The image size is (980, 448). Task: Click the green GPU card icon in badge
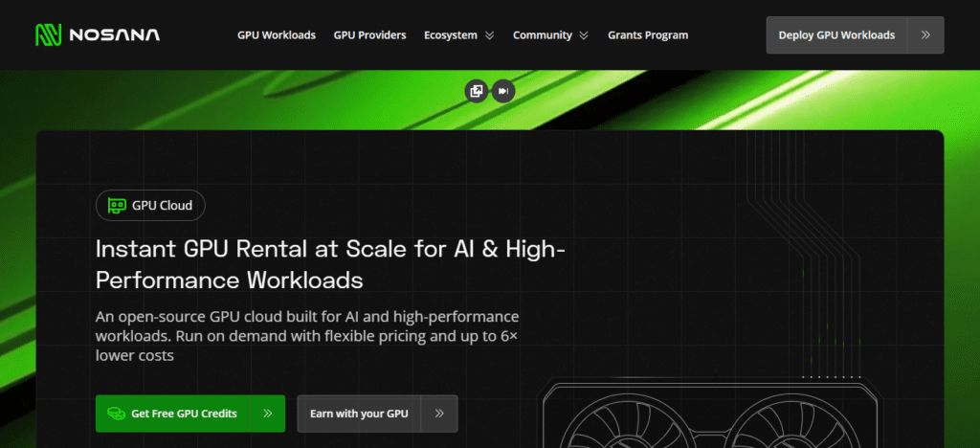(117, 205)
